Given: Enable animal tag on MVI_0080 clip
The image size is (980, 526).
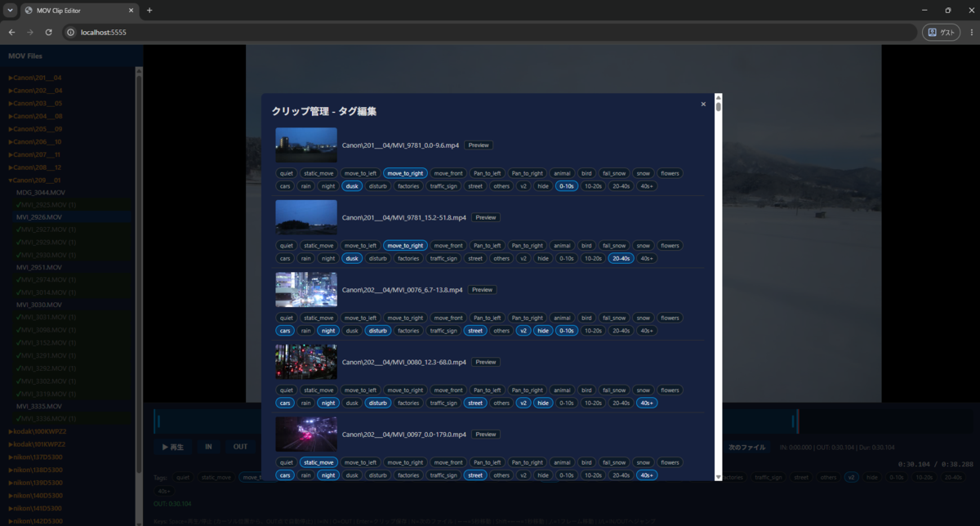Looking at the screenshot, I should 562,390.
